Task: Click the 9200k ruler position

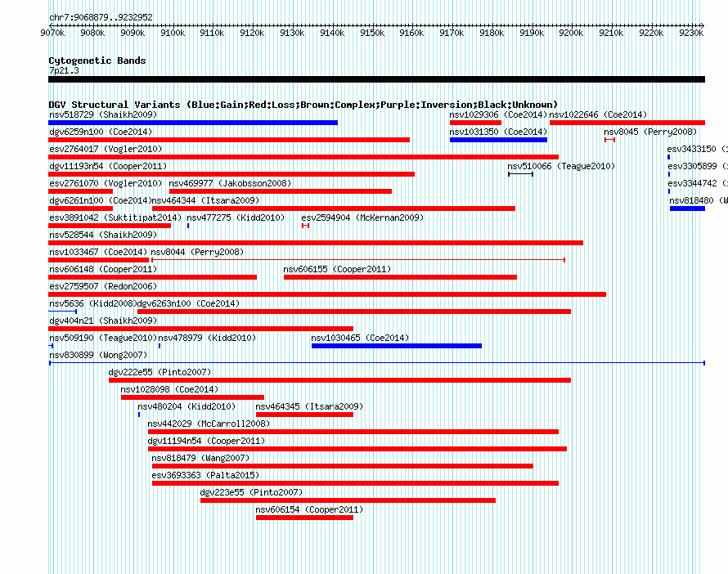Action: [571, 33]
